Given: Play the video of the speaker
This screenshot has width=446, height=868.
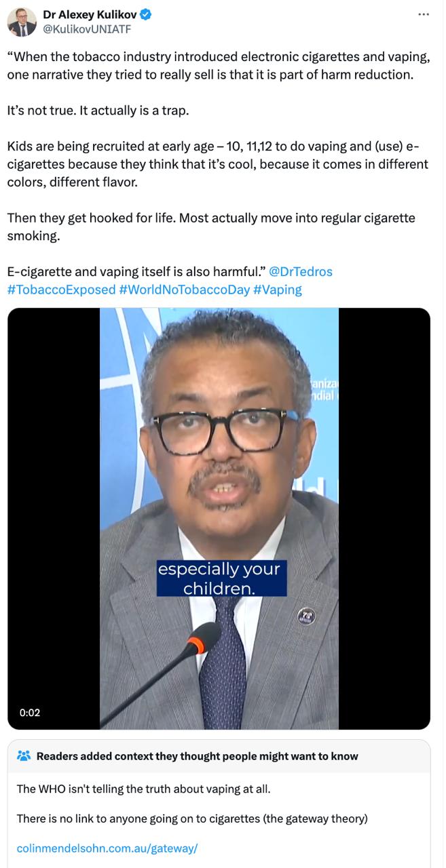Looking at the screenshot, I should [219, 519].
